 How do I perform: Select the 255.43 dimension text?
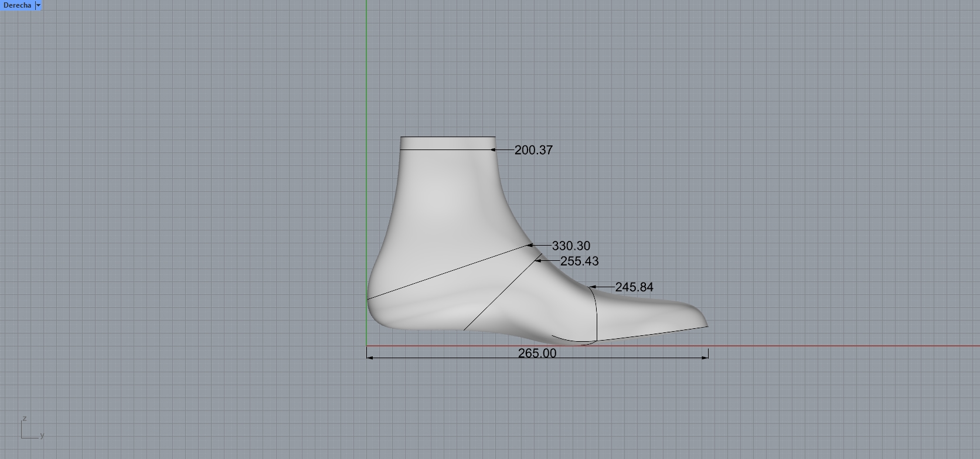click(579, 261)
